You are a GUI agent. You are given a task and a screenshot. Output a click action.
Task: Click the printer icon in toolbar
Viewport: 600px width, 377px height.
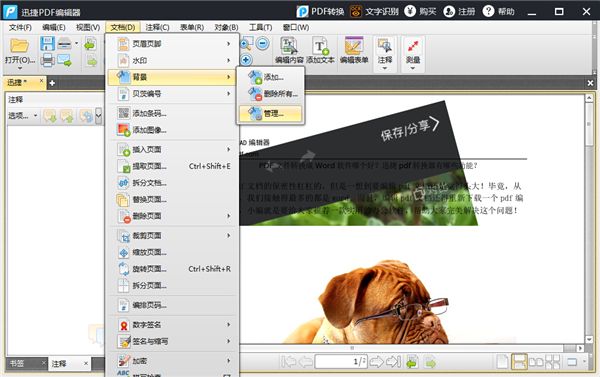[47, 60]
